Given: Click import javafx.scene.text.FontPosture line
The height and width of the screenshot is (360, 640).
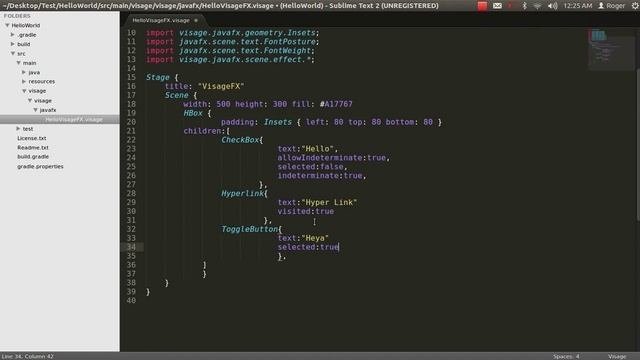Looking at the screenshot, I should [233, 42].
